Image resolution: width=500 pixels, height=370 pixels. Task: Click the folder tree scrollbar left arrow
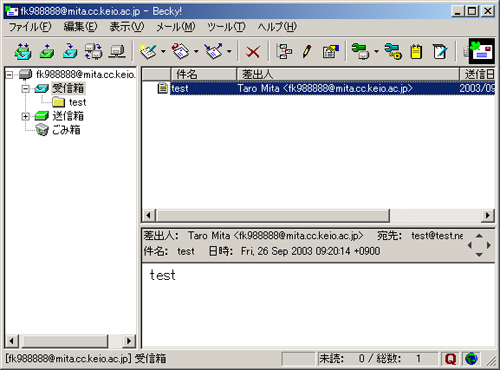tap(12, 341)
